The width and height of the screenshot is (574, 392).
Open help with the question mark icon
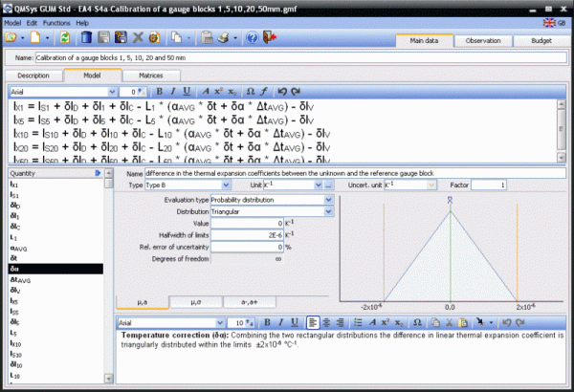(251, 38)
